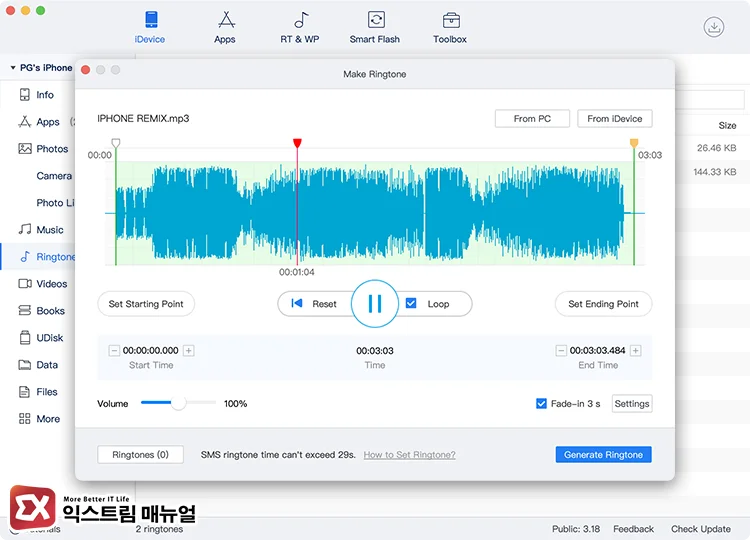Open the Smart Flash icon
Screen dimensions: 750x540
point(375,20)
